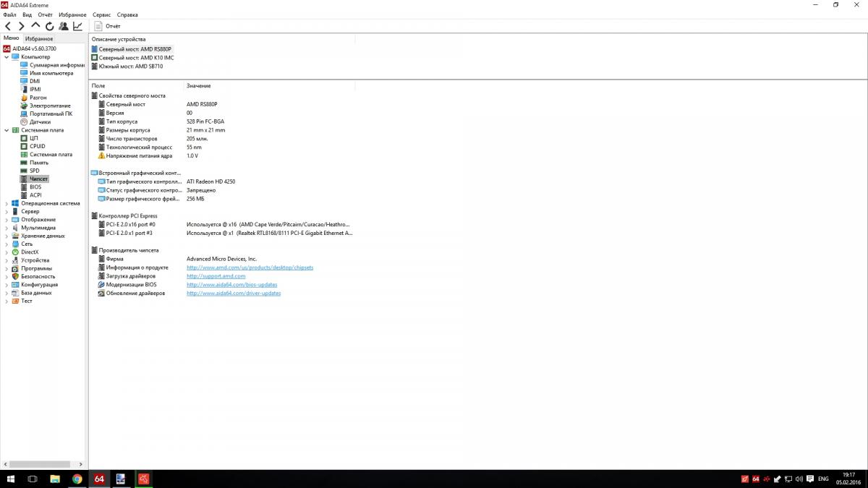Open the aida64.com driver-updates link
The height and width of the screenshot is (488, 868).
tap(234, 294)
